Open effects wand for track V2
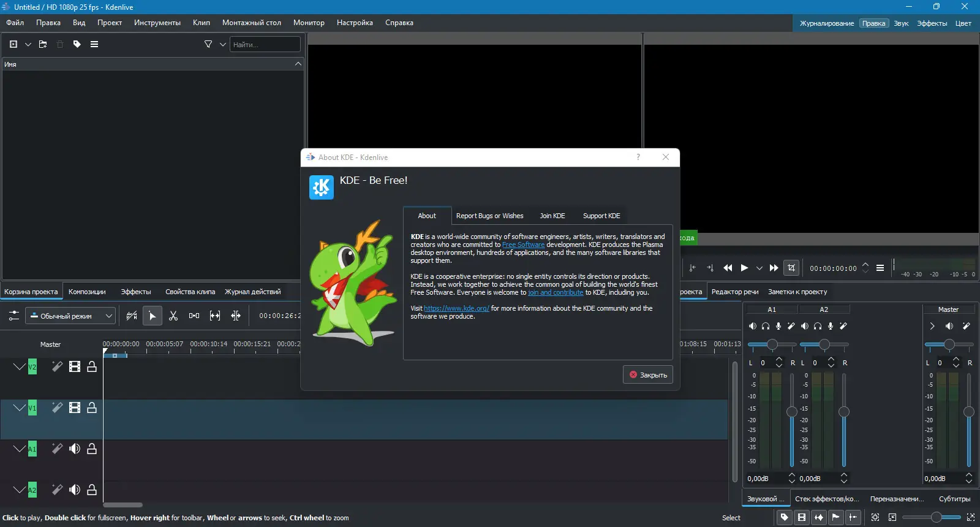This screenshot has height=527, width=980. tap(57, 366)
